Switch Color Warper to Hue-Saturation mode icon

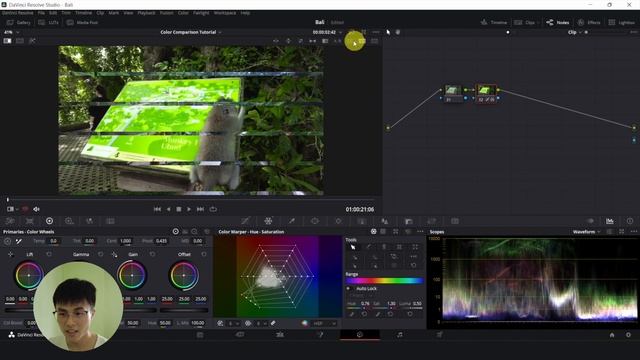point(373,231)
